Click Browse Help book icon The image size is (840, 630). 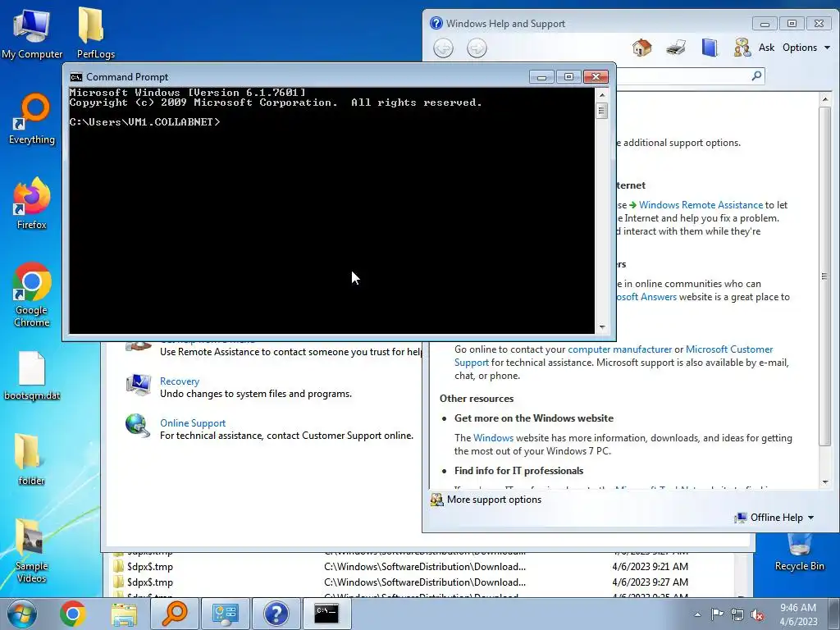(710, 48)
